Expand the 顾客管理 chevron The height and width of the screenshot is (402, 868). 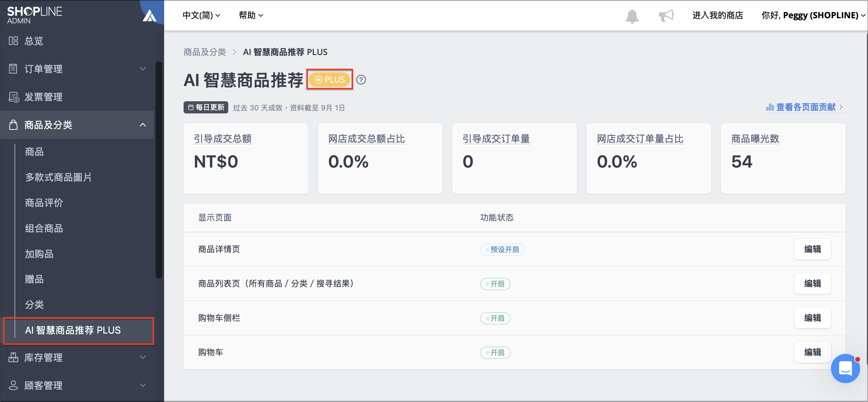pyautogui.click(x=143, y=385)
